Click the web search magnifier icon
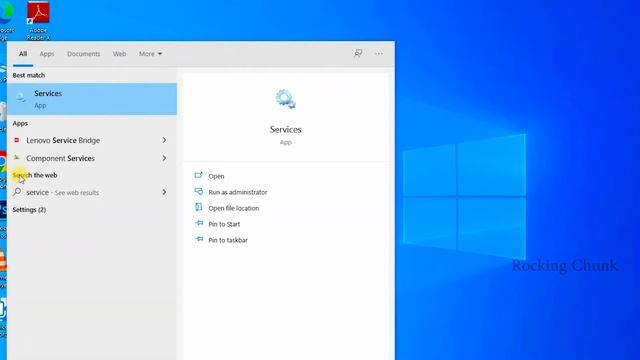The width and height of the screenshot is (640, 360). click(x=17, y=191)
